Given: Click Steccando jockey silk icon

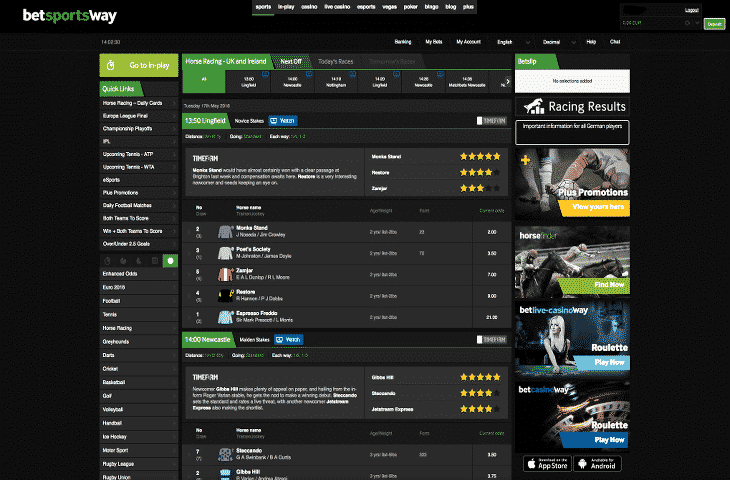Looking at the screenshot, I should [x=225, y=454].
